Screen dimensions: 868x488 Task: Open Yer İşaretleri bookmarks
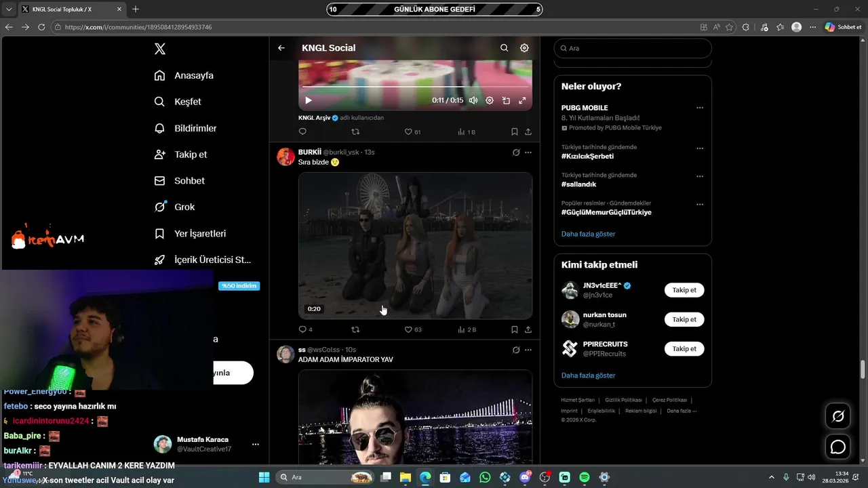click(x=190, y=233)
